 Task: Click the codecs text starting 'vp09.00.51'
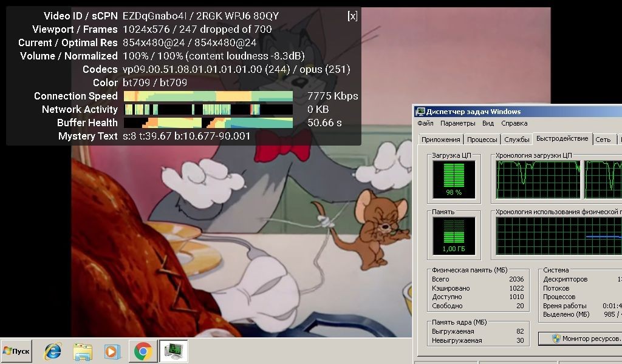(236, 69)
